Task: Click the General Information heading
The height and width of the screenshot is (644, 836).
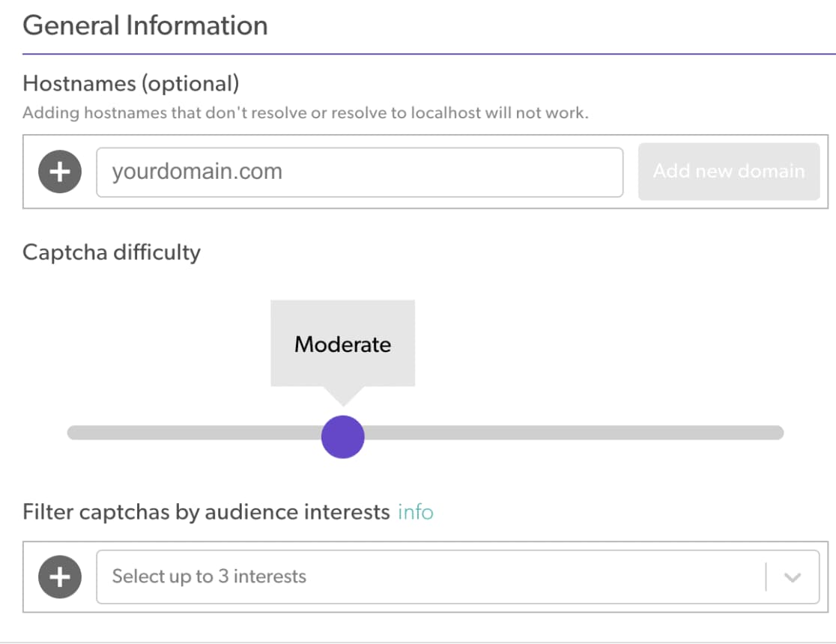Action: click(145, 25)
